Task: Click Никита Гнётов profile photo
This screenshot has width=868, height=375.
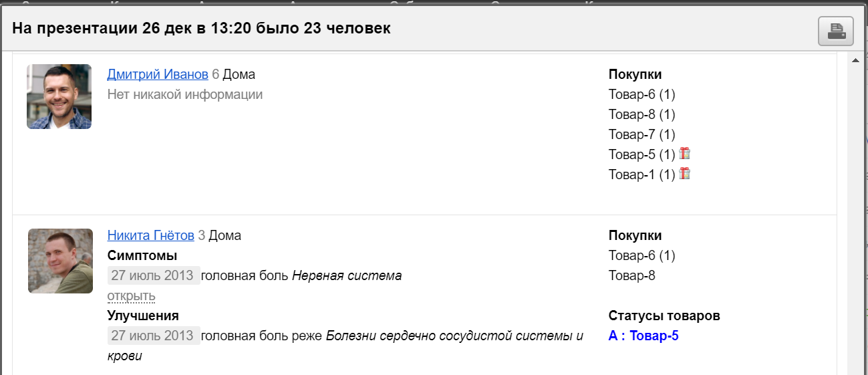Action: point(60,261)
